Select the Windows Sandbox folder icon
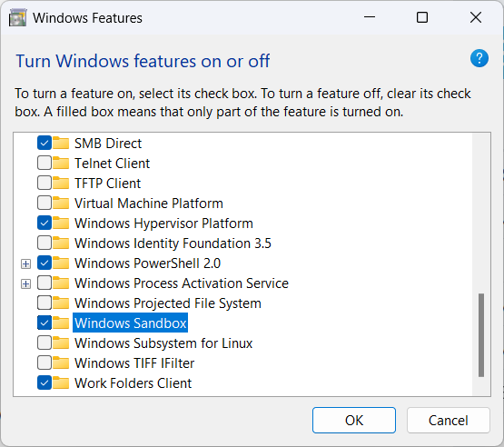This screenshot has width=504, height=447. pyautogui.click(x=61, y=323)
